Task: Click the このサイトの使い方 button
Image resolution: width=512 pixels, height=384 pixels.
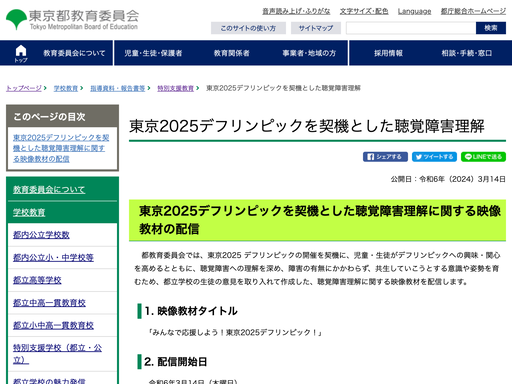Action: coord(248,28)
